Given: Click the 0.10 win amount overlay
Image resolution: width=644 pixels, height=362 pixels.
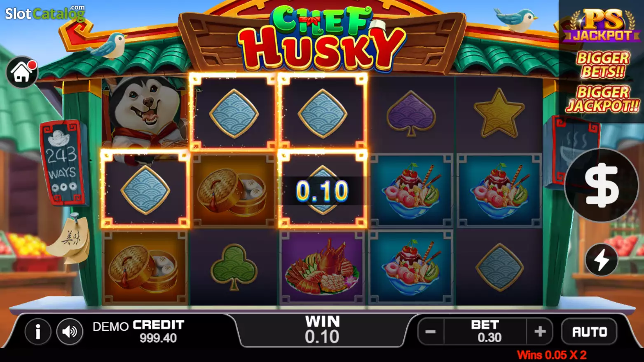Looking at the screenshot, I should 322,191.
